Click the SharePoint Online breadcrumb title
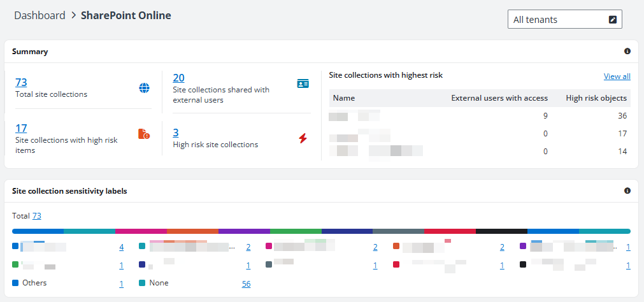 tap(126, 16)
